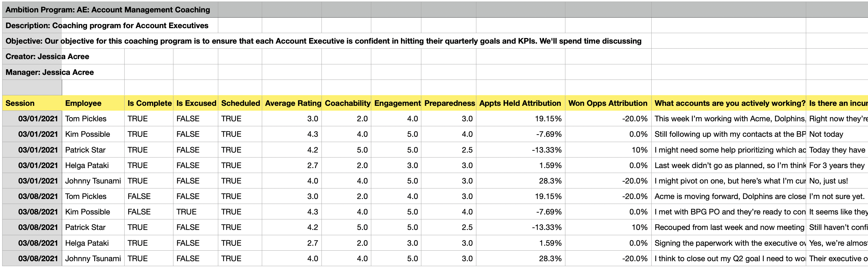Select the Description row cell
This screenshot has width=868, height=268.
(x=107, y=26)
